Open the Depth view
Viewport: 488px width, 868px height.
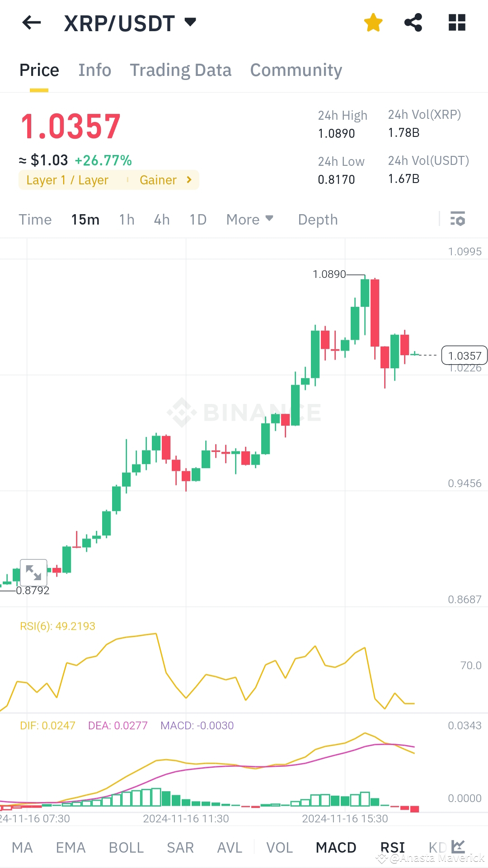[x=317, y=219]
